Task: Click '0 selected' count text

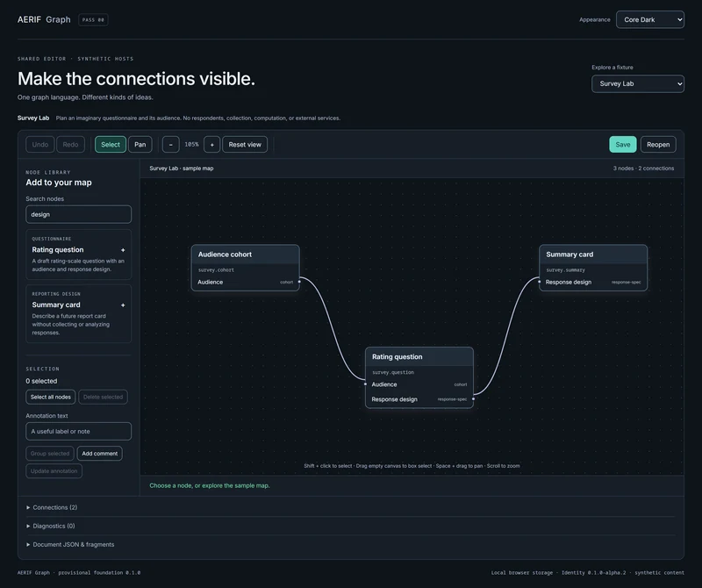Action: (41, 381)
